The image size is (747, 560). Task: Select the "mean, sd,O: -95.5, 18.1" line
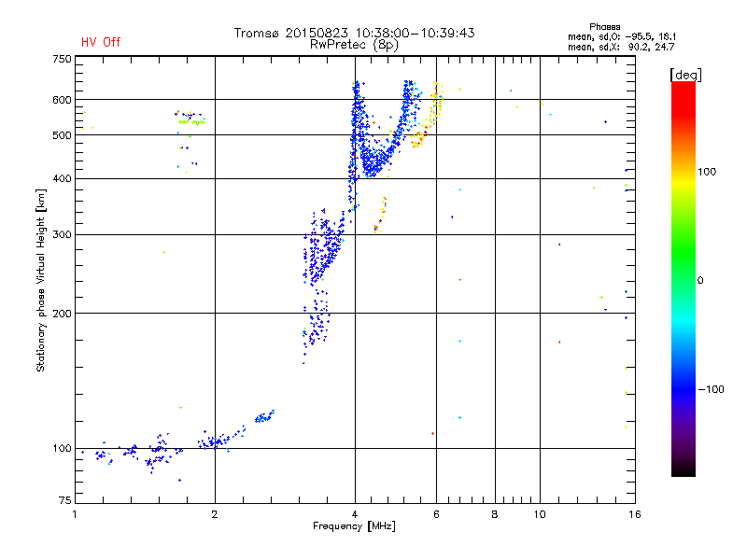[622, 36]
